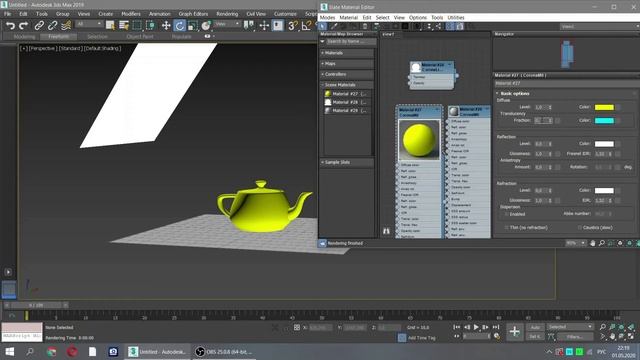
Task: Click the map button beside the Reflection color
Action: [x=618, y=144]
